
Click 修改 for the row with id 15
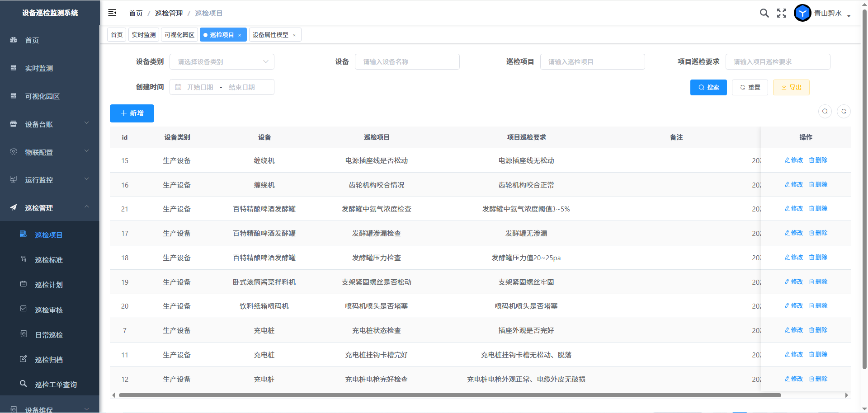(794, 160)
